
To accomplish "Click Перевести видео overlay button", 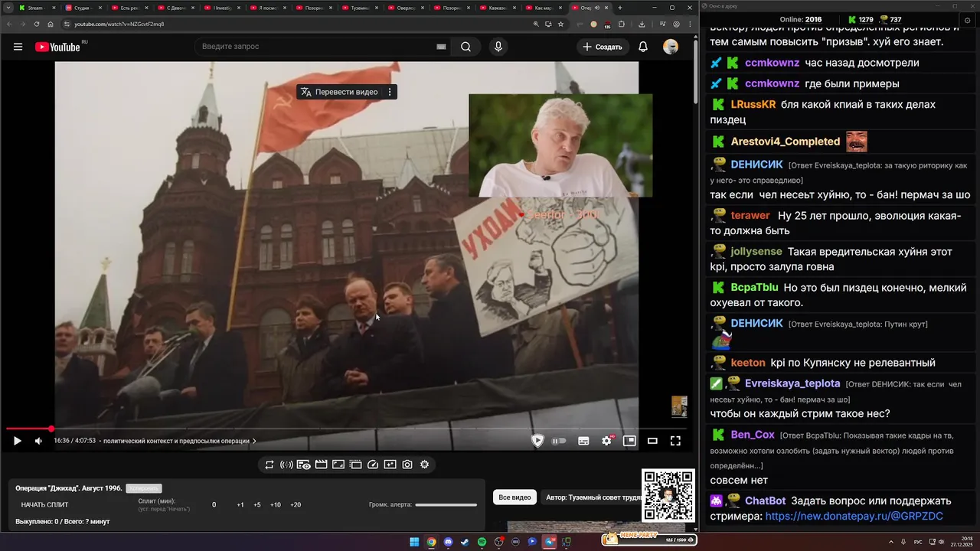I will pyautogui.click(x=339, y=92).
